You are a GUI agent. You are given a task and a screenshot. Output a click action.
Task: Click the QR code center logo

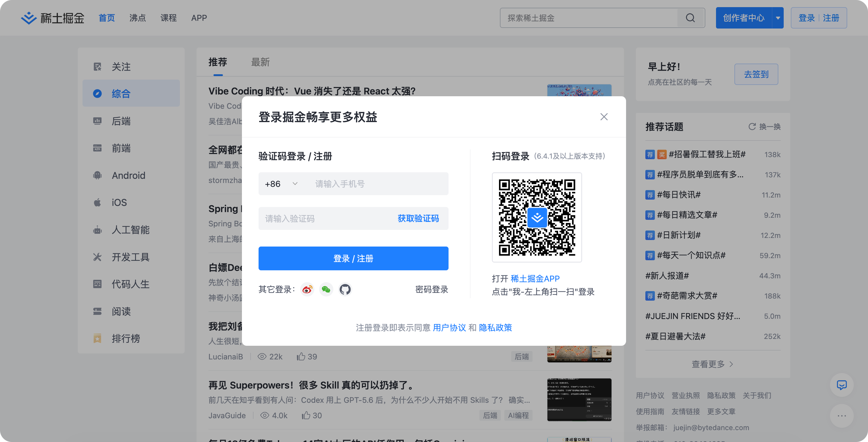tap(537, 217)
